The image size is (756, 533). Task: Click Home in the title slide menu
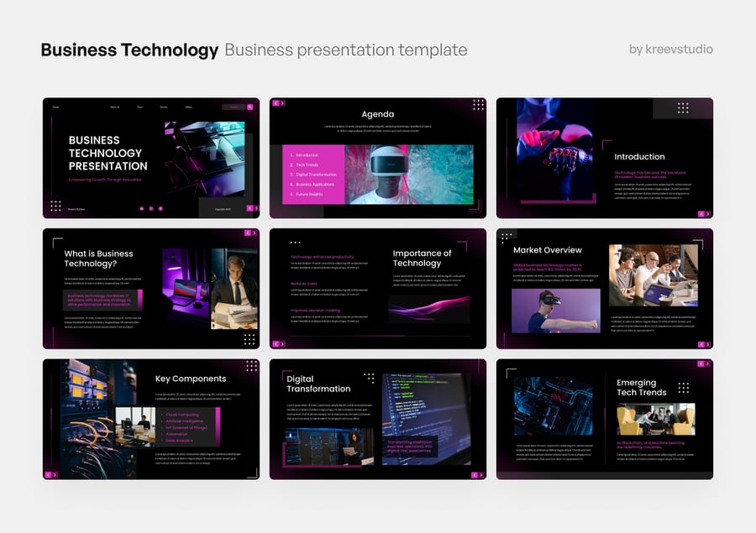point(56,107)
